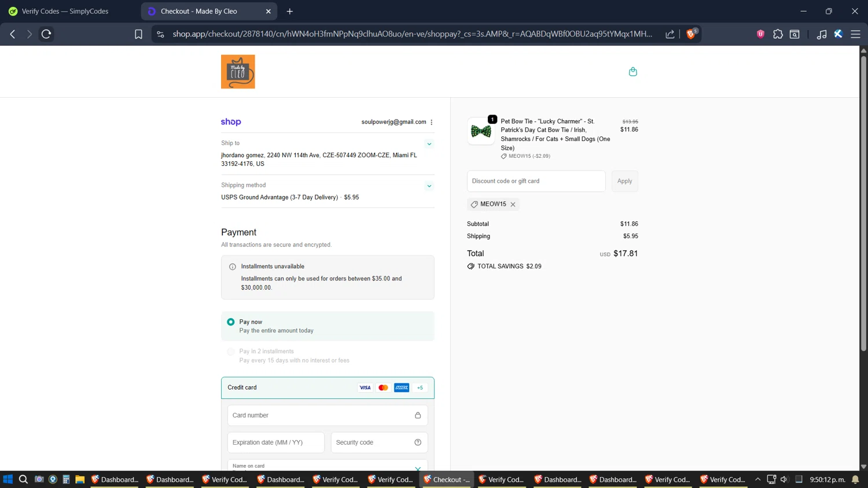Open the pink shield extension icon
The height and width of the screenshot is (488, 868).
click(760, 34)
